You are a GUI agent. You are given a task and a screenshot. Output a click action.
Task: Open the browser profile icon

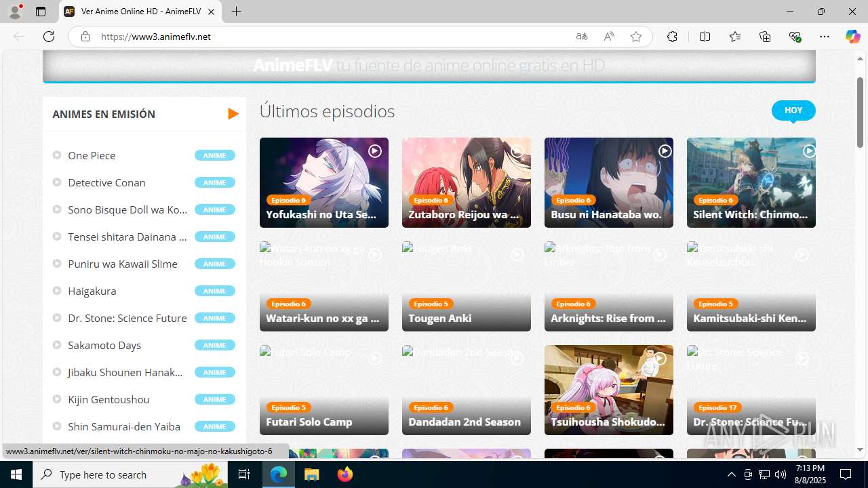pos(16,11)
